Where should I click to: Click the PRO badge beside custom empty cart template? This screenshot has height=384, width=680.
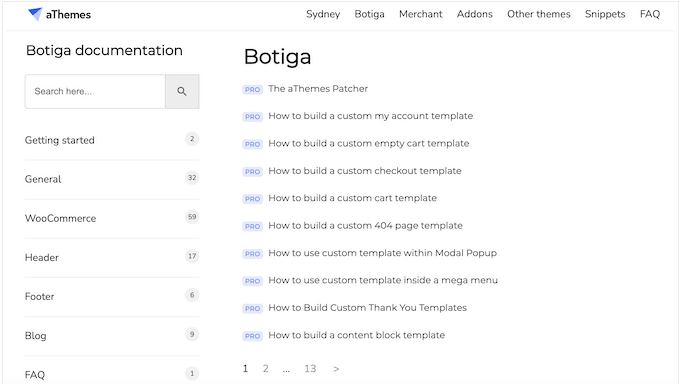(x=252, y=144)
